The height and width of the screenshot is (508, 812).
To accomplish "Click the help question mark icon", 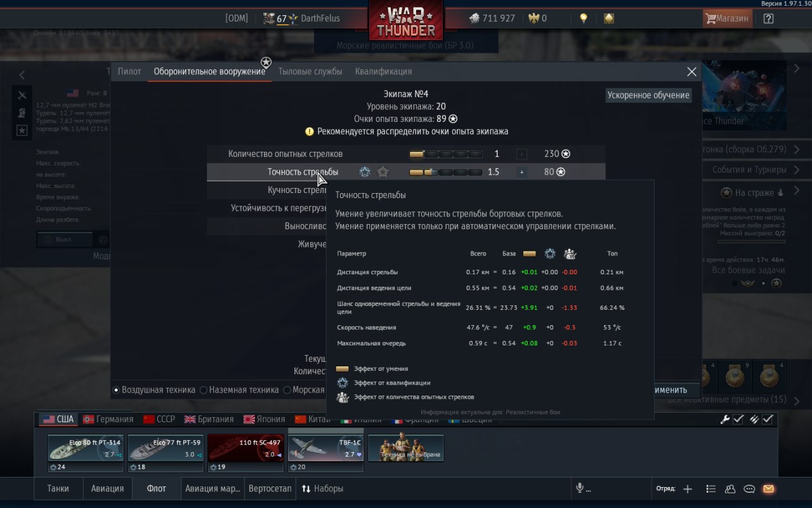I will pos(768,18).
